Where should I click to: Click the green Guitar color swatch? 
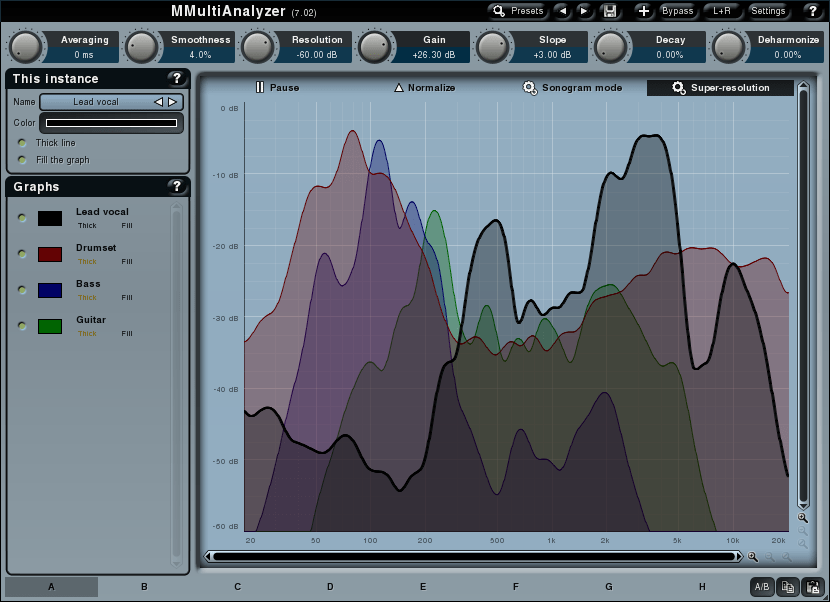(x=50, y=326)
